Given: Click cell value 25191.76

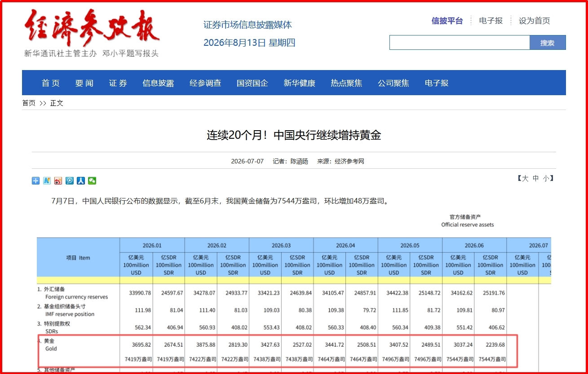Looking at the screenshot, I should [x=494, y=293].
